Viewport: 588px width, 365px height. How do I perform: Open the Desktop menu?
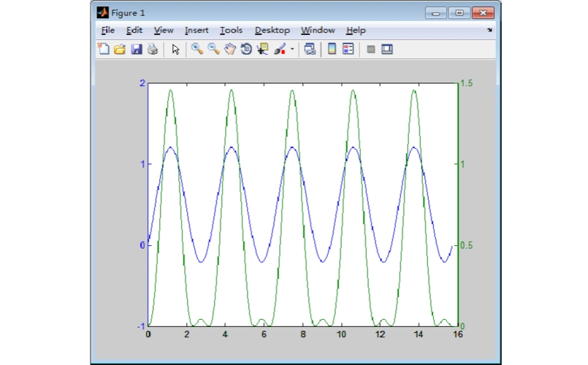tap(272, 31)
